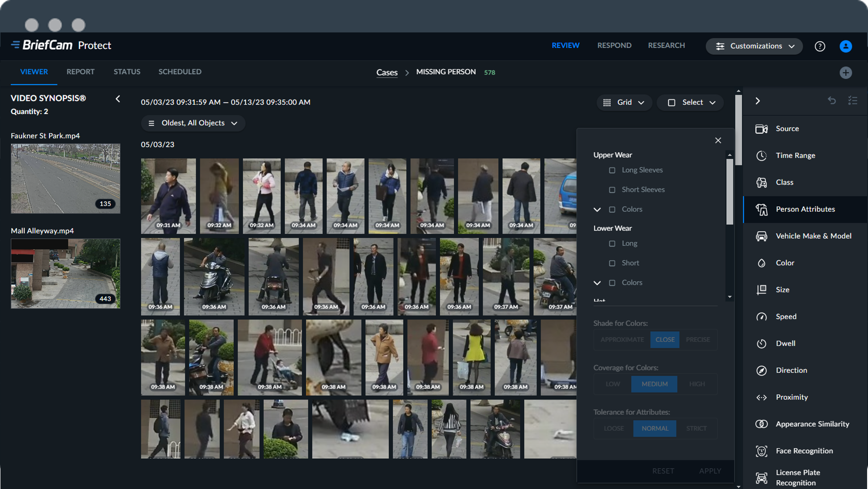The width and height of the screenshot is (868, 489).
Task: Add new case with plus icon
Action: point(845,72)
